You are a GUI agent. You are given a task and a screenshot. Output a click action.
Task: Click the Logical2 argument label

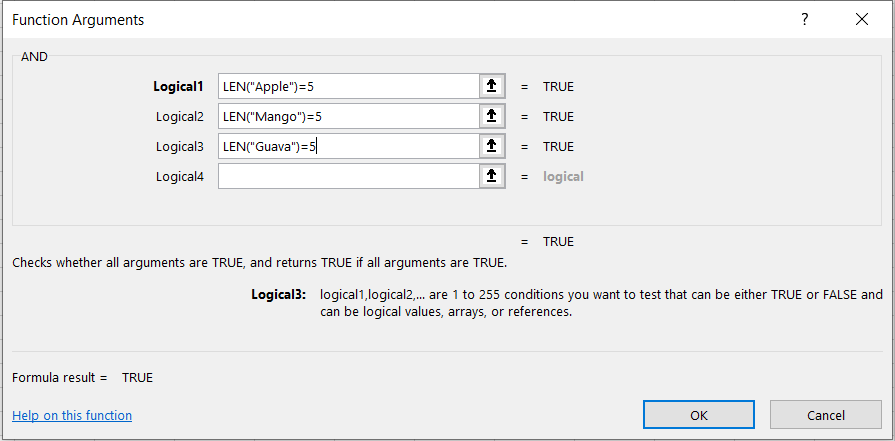pyautogui.click(x=179, y=117)
